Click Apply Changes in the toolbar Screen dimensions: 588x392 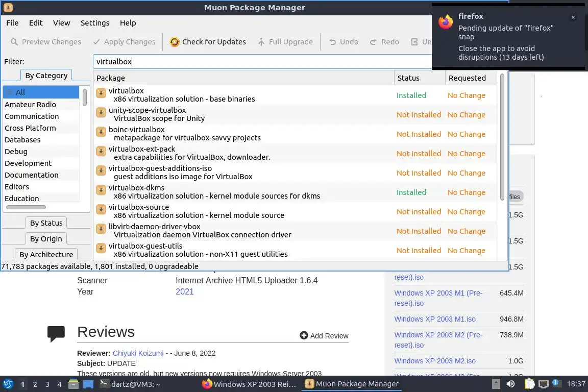(124, 42)
